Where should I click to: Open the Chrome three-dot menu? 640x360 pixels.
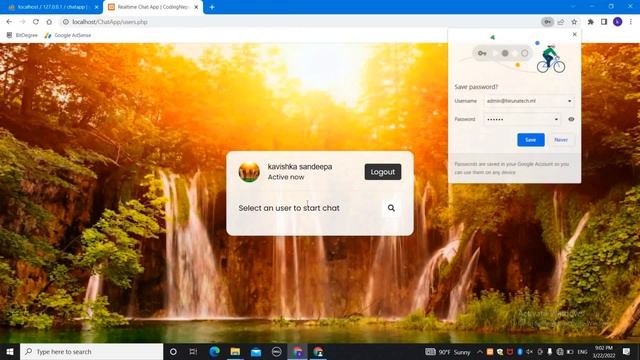631,22
